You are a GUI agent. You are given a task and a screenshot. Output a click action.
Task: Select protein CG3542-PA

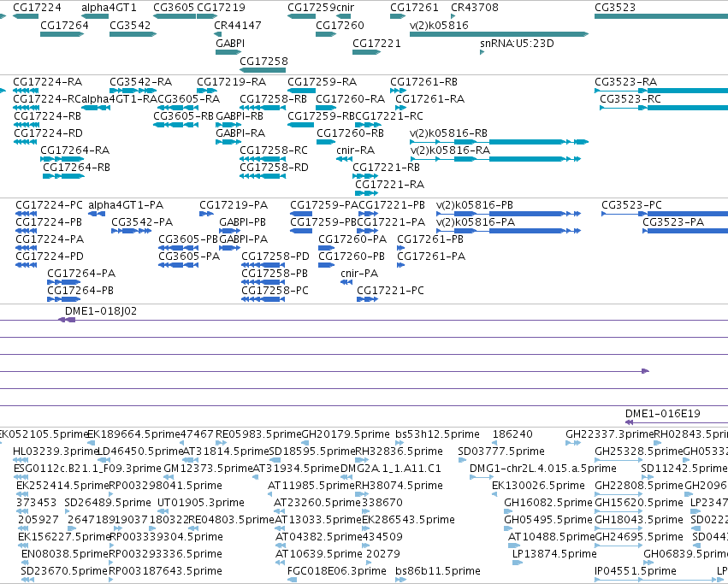point(142,222)
